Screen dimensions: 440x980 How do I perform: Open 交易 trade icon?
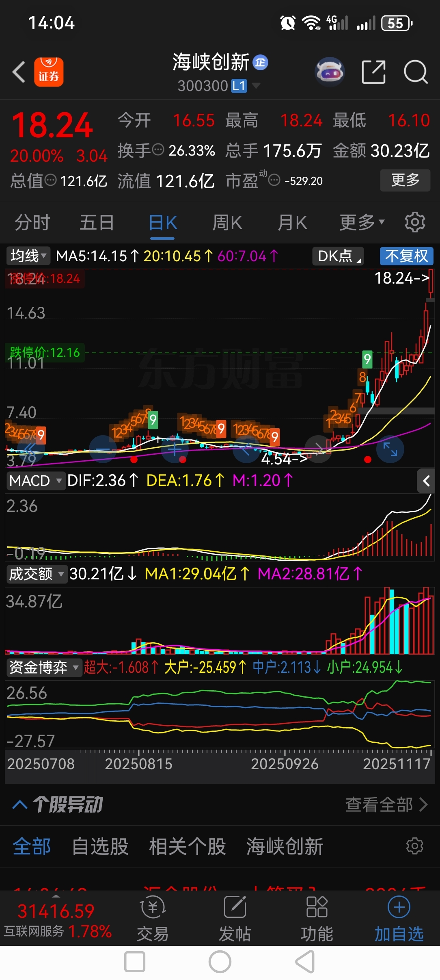153,919
